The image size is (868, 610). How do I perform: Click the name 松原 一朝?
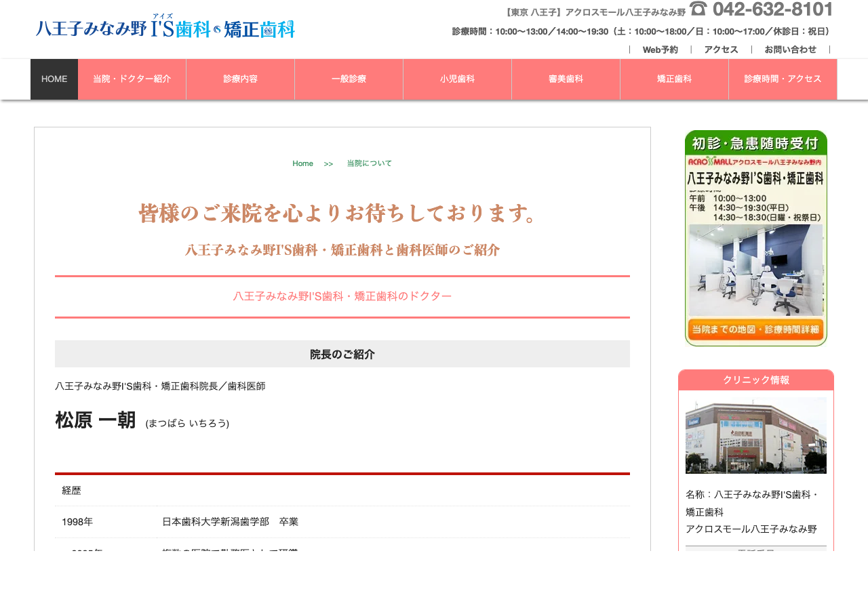(96, 420)
